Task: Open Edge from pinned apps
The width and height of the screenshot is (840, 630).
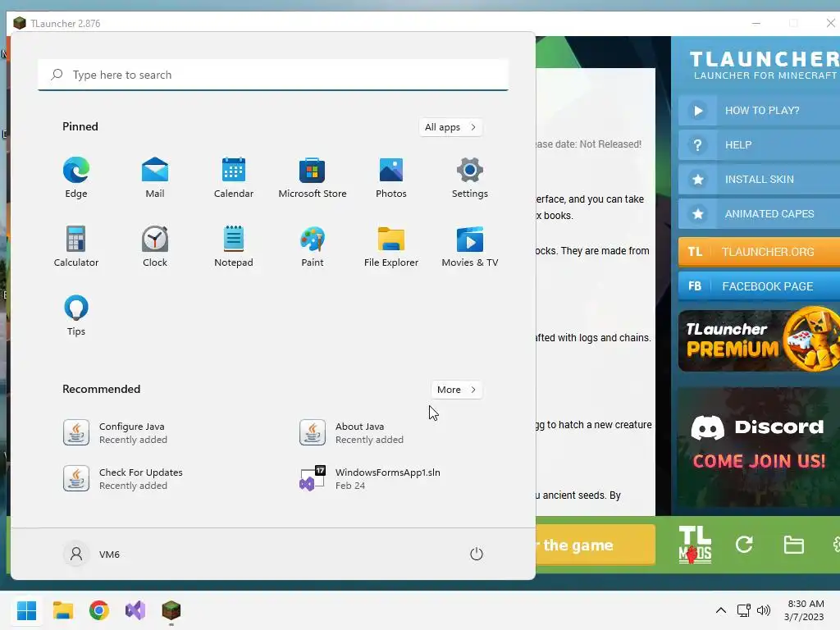Action: point(76,178)
